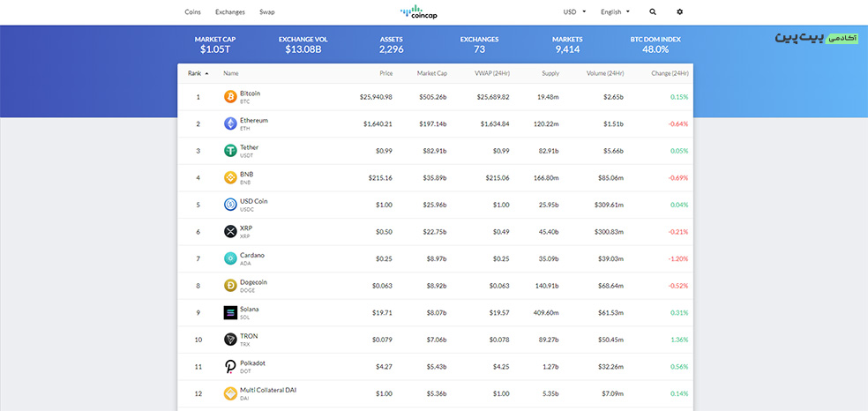Click the Multi Collateral DAI icon
Screen dimensions: 868x411
230,393
